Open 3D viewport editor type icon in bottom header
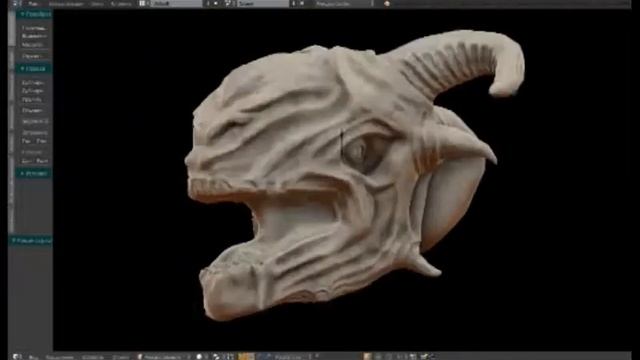Viewport: 640px width, 360px height. coord(16,357)
